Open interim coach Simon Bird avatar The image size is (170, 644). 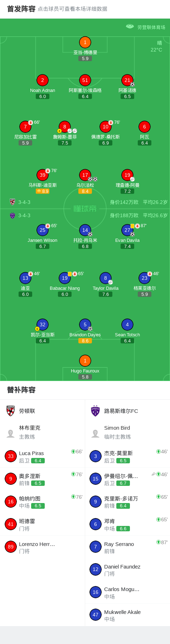click(x=95, y=433)
